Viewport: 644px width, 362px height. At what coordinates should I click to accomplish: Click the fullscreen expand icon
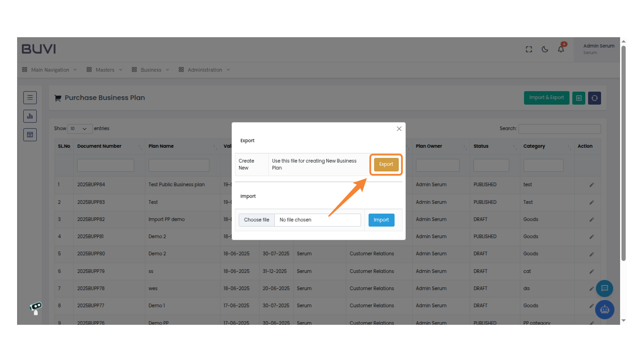(529, 49)
